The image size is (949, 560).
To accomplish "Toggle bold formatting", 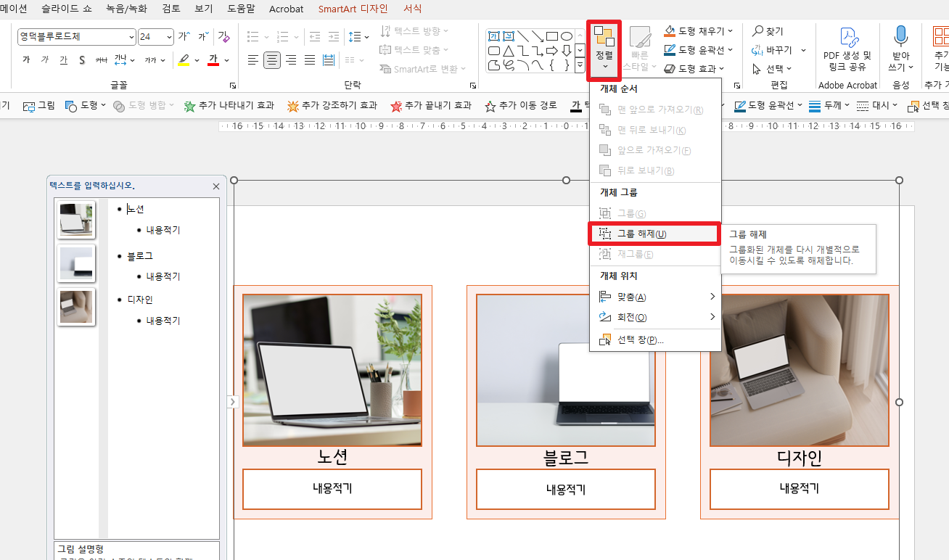I will [26, 59].
